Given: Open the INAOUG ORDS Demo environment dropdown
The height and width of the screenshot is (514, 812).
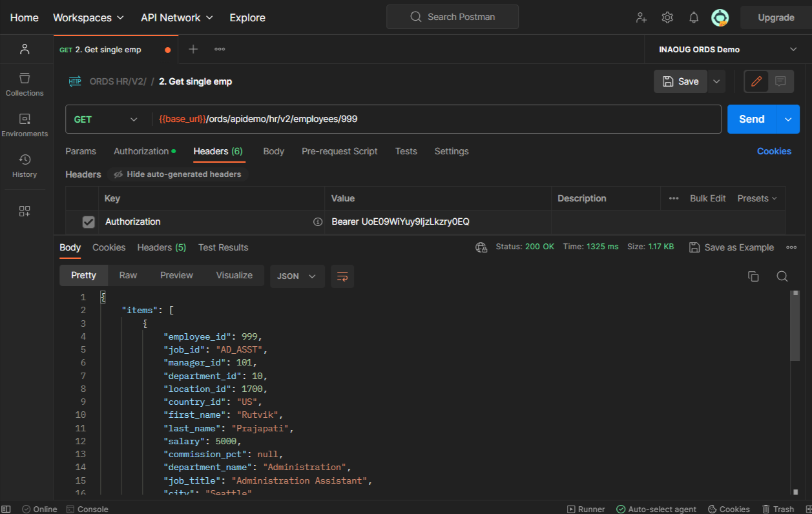Looking at the screenshot, I should pos(727,49).
